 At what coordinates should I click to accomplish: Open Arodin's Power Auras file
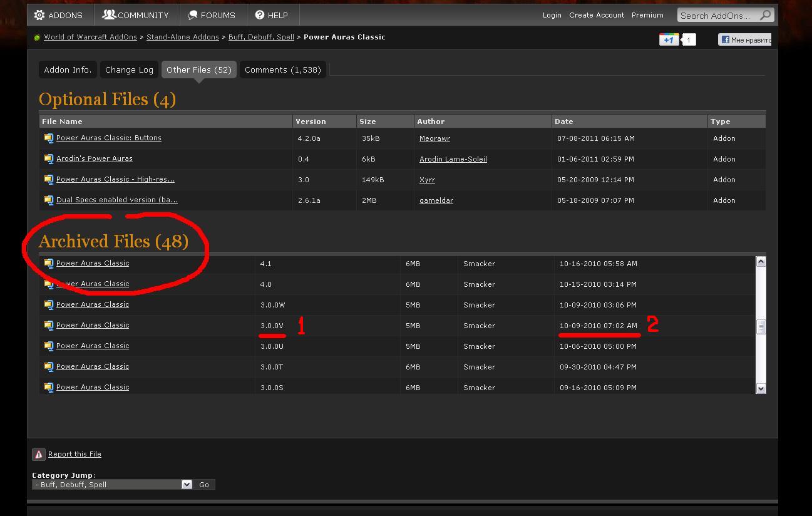[x=95, y=158]
